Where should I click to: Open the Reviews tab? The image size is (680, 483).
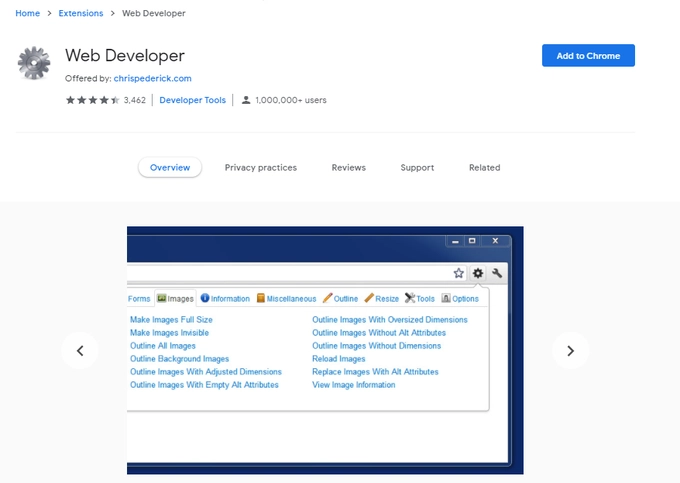click(x=349, y=167)
